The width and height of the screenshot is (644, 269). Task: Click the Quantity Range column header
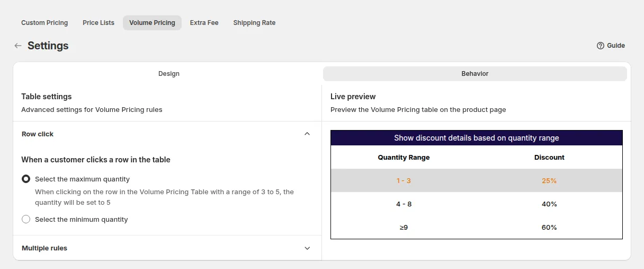404,158
